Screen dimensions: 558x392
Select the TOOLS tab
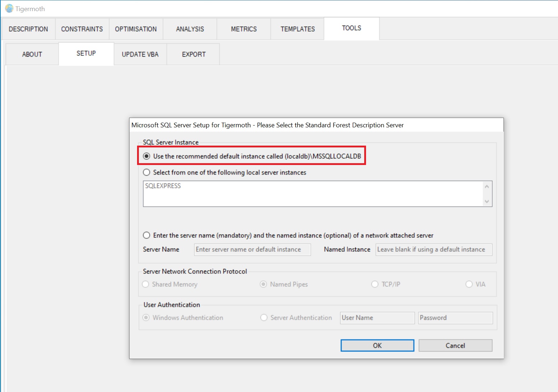[352, 28]
